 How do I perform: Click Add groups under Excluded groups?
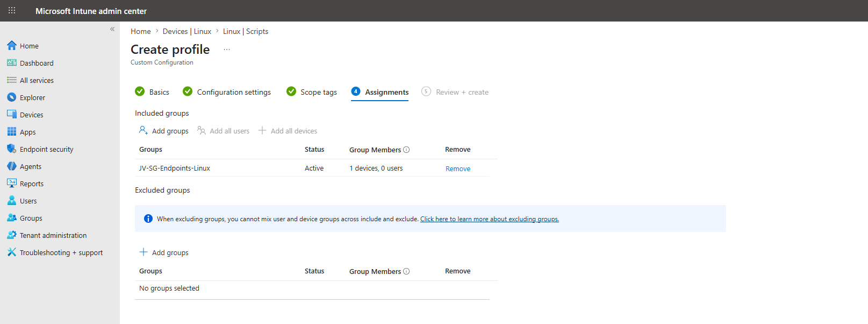[x=164, y=252]
